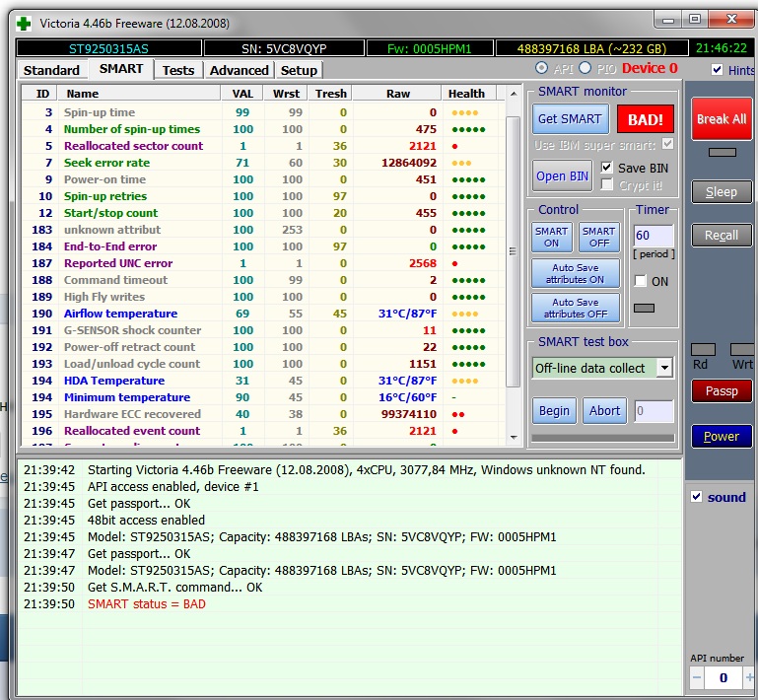Select the PIO radio button
The width and height of the screenshot is (758, 700).
pyautogui.click(x=585, y=68)
